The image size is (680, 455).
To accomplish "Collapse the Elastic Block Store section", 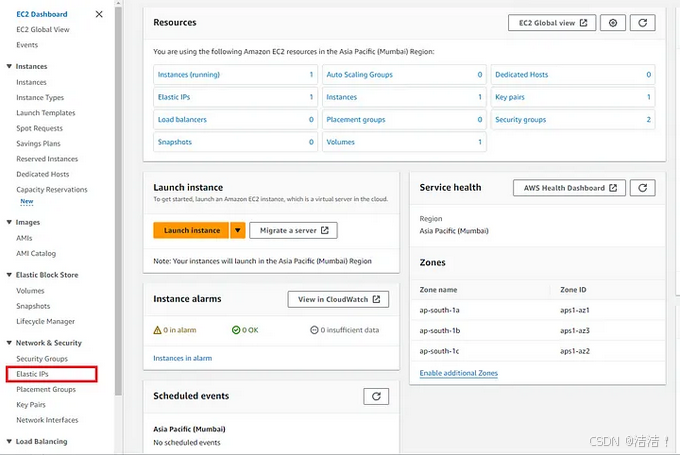I will point(9,275).
